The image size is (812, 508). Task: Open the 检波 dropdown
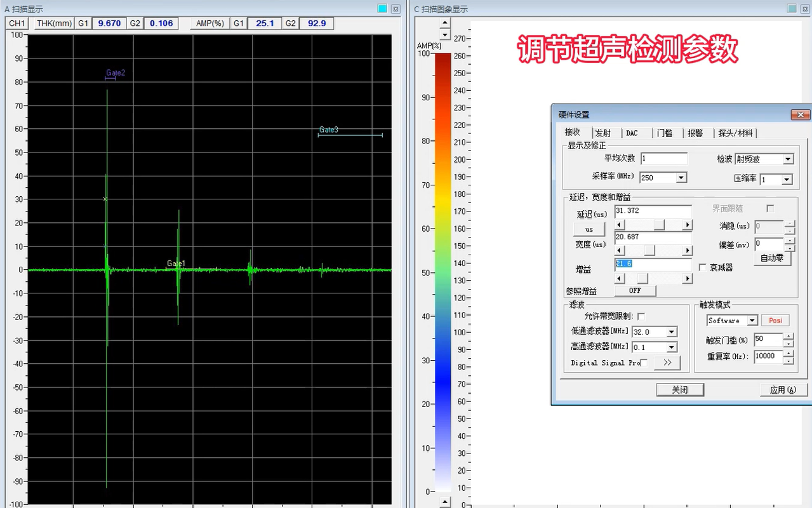788,159
